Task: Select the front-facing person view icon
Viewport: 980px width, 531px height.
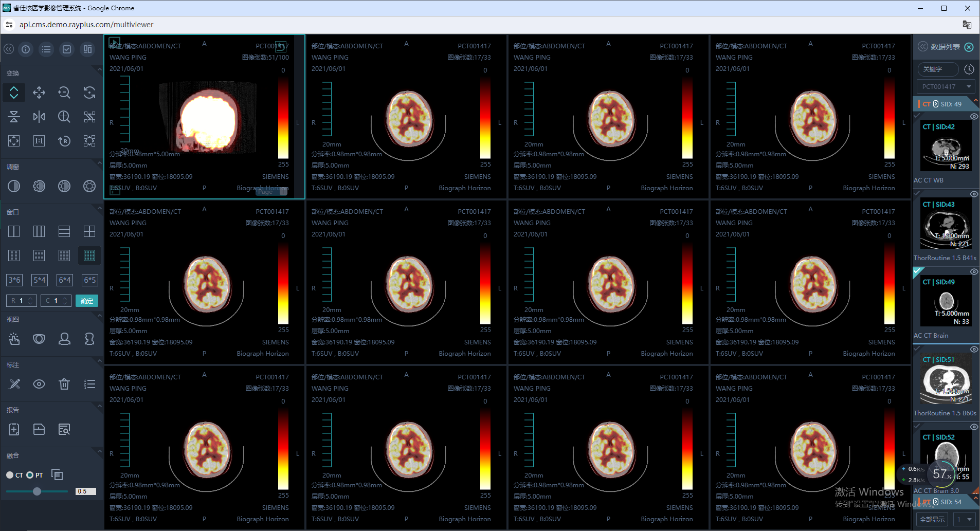Action: 64,339
